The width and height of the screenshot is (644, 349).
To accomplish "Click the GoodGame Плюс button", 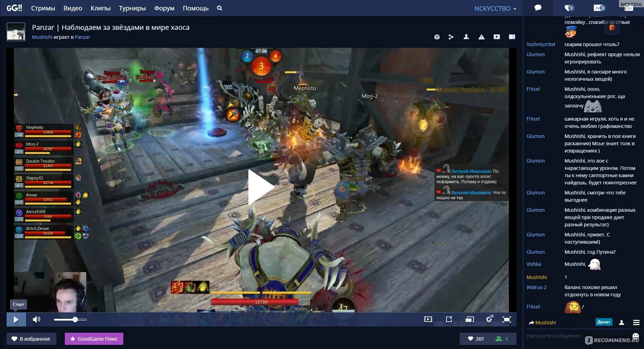I will [94, 339].
